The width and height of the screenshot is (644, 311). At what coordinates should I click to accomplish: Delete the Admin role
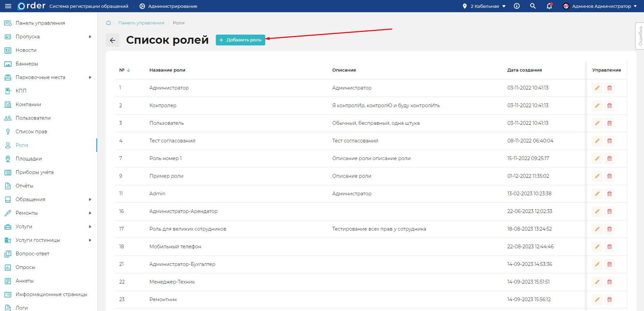point(609,194)
